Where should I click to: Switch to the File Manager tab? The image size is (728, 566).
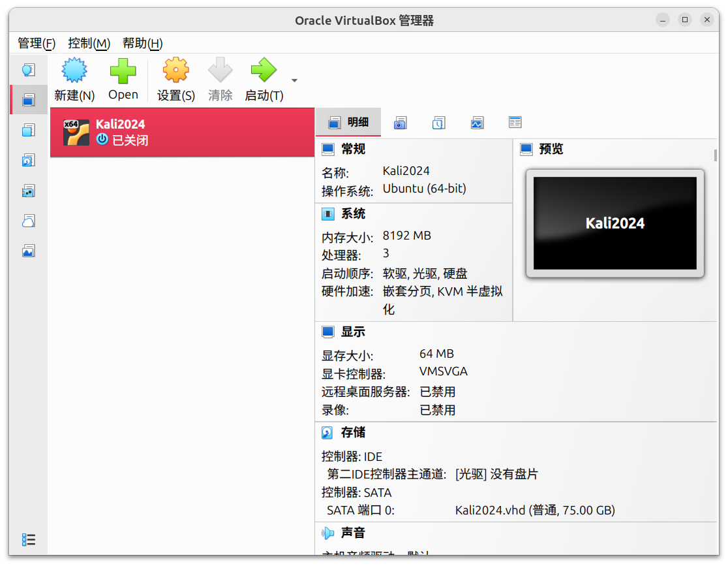[515, 122]
